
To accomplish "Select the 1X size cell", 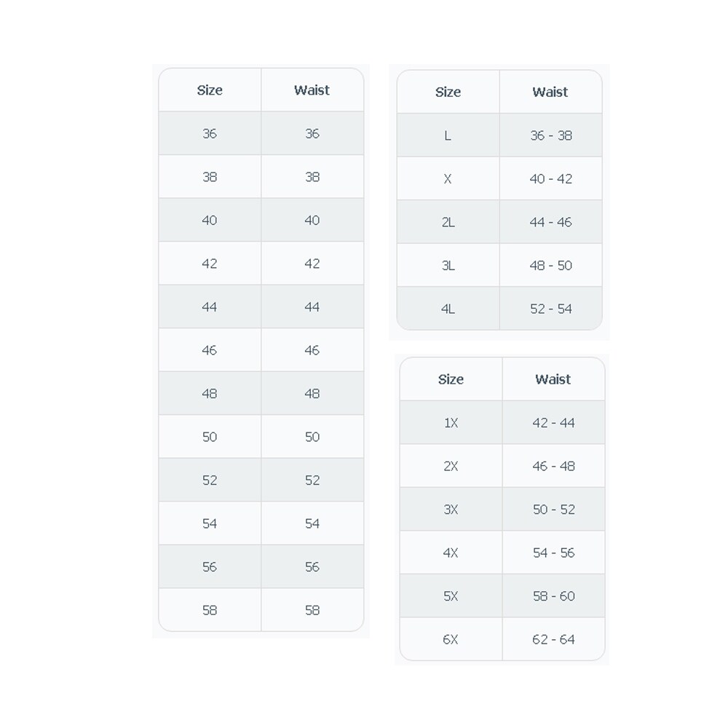I will pyautogui.click(x=451, y=423).
